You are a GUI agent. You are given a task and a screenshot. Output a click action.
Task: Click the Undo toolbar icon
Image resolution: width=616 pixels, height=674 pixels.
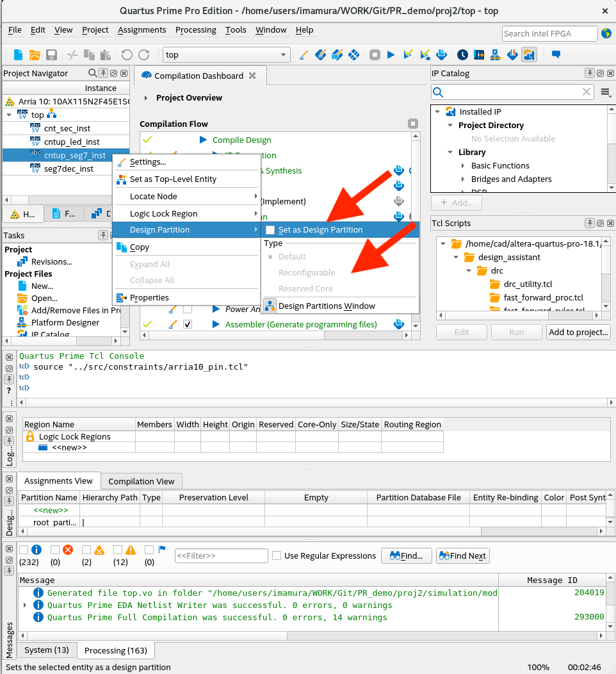[127, 54]
